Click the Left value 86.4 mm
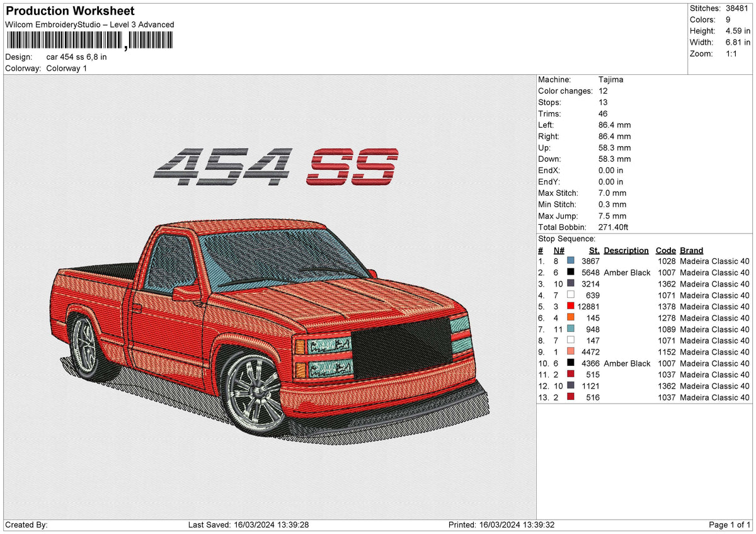Screen dimensions: 756x534 (x=615, y=125)
